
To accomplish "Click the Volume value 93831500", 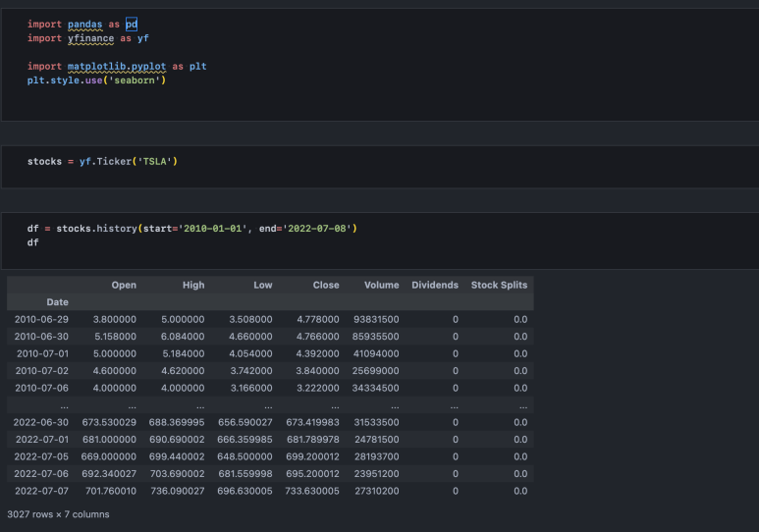I will 376,319.
